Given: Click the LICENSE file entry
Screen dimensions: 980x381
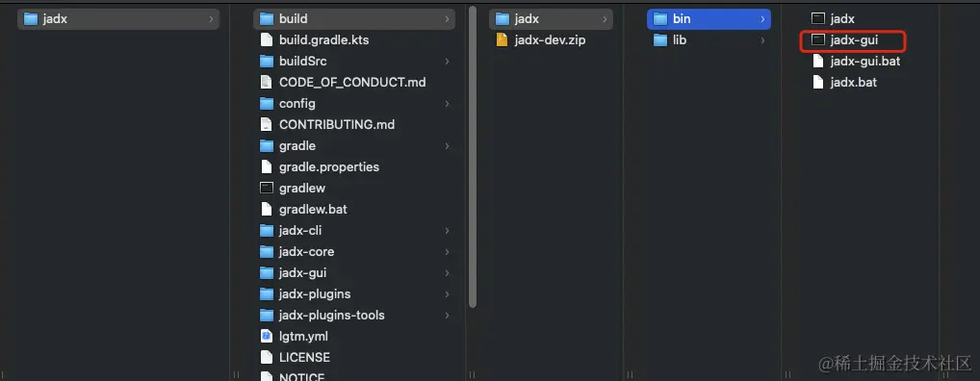Looking at the screenshot, I should click(x=354, y=357).
